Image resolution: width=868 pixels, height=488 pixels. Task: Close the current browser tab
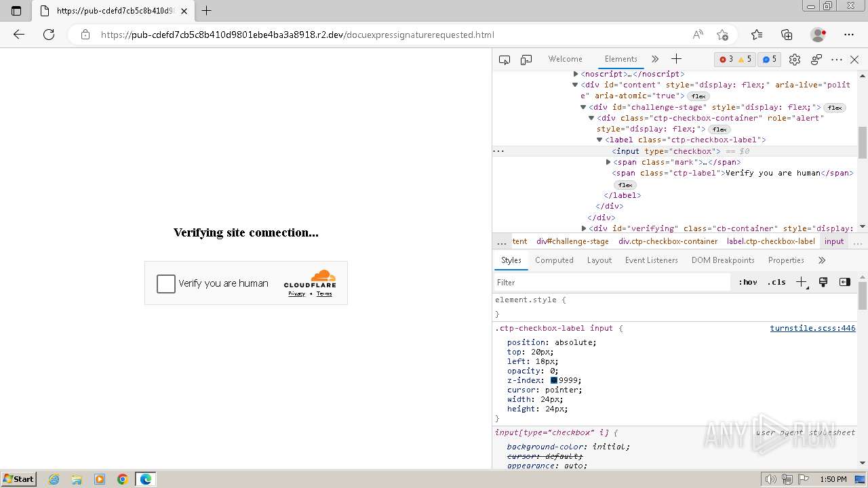click(x=184, y=11)
